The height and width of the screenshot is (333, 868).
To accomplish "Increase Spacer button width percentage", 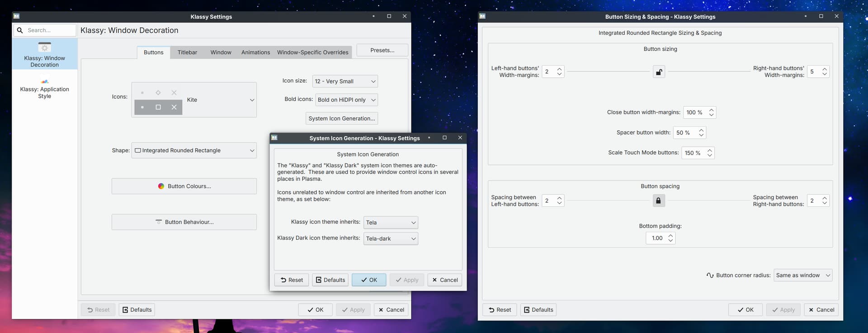I will (x=701, y=130).
